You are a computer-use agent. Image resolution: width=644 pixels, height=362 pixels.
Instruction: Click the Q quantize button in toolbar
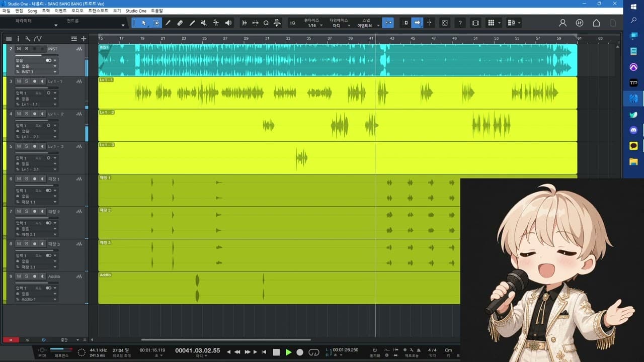click(x=266, y=23)
